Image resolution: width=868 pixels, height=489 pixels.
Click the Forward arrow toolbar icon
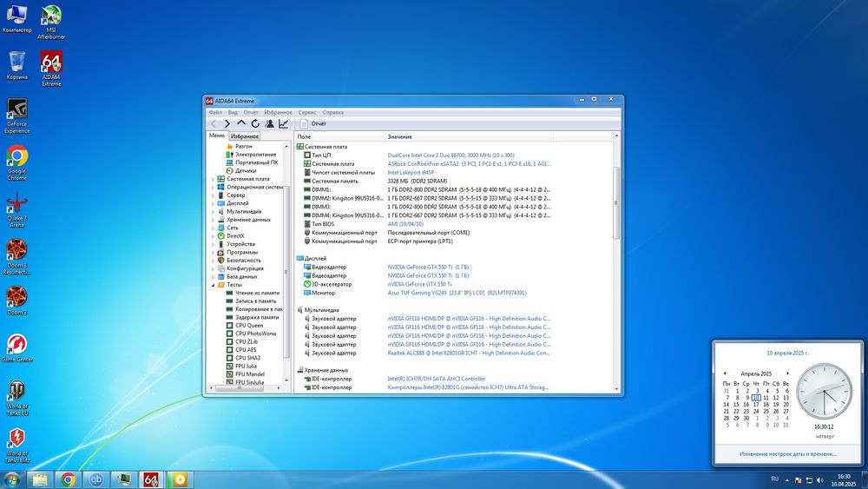[x=227, y=124]
